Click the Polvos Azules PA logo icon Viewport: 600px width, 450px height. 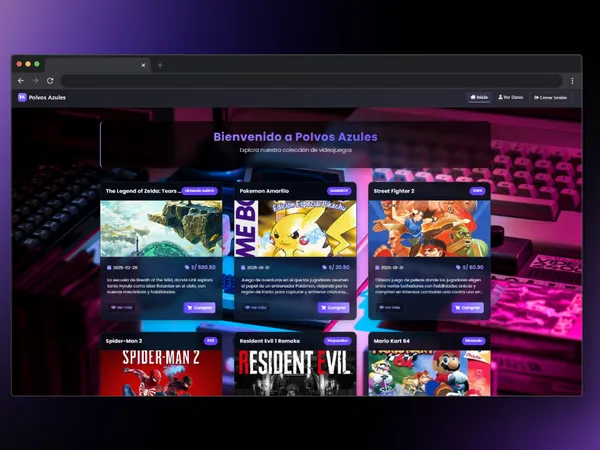tap(22, 98)
